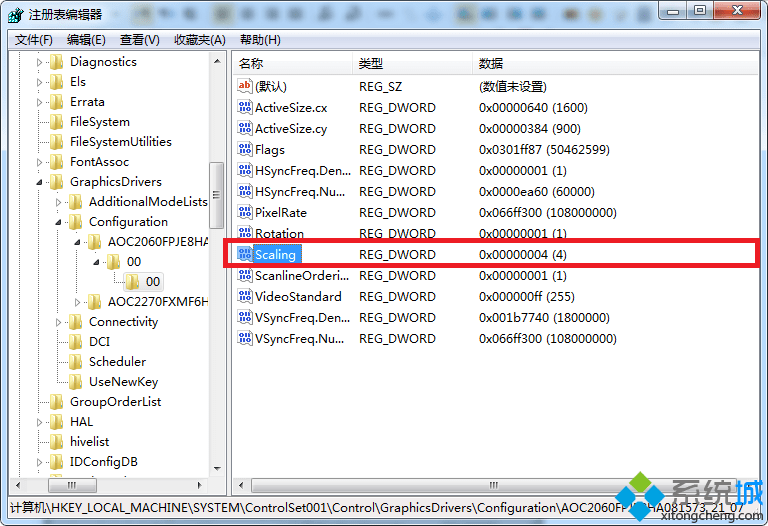The height and width of the screenshot is (526, 768).
Task: Sort by the 数据 column header
Action: pos(615,64)
